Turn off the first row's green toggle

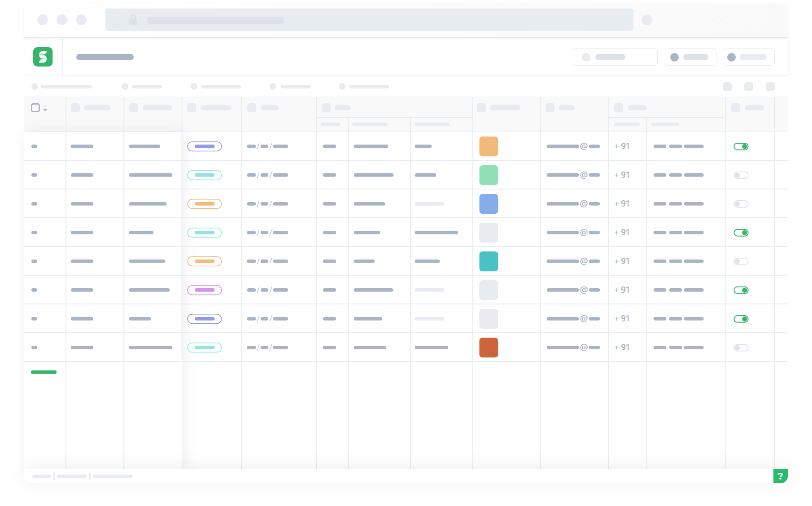click(741, 146)
